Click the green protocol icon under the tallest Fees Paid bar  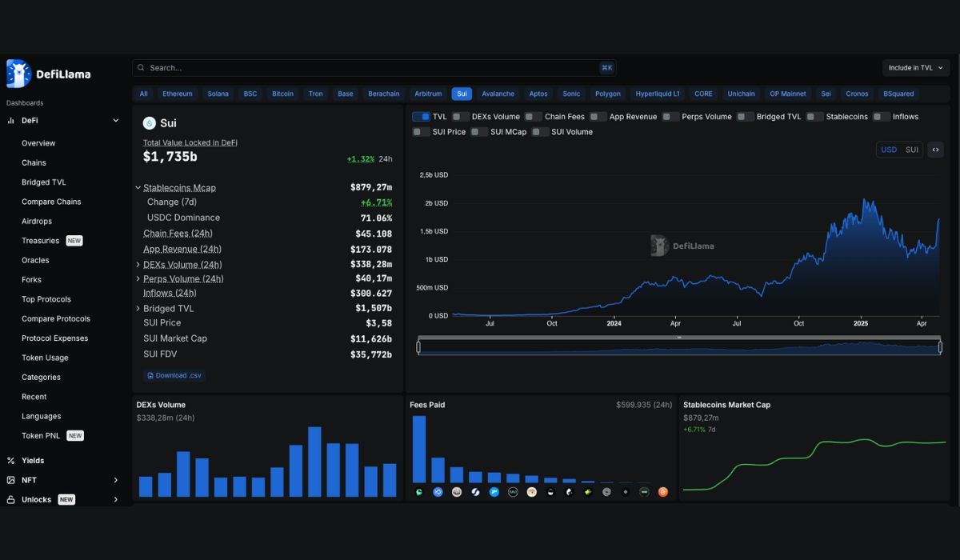coord(419,492)
